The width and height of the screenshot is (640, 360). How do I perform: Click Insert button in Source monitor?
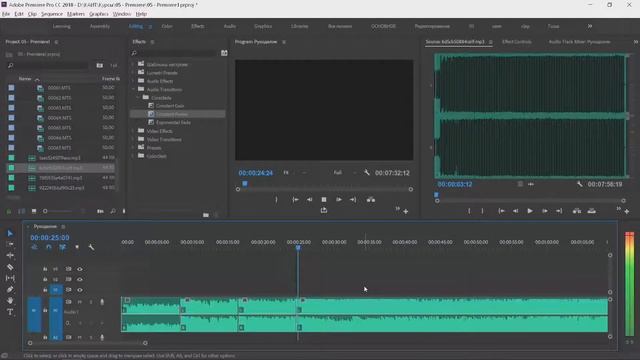click(577, 211)
